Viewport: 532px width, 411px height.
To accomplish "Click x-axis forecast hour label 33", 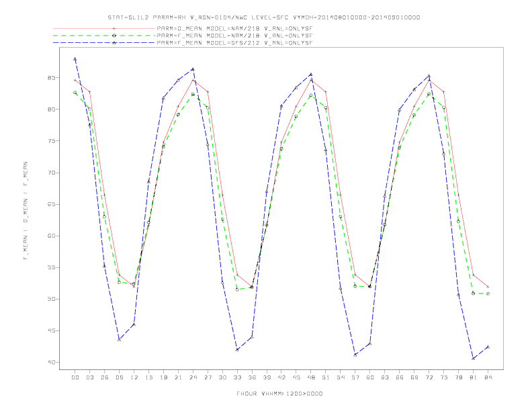I will click(x=238, y=377).
